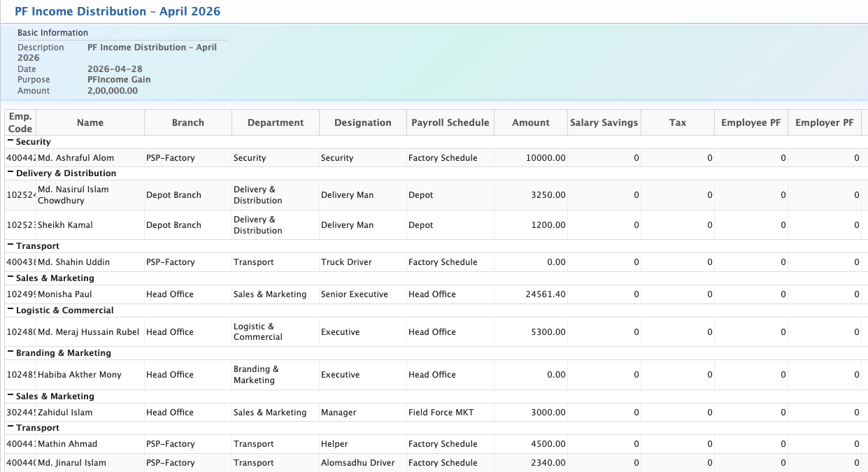Screen dimensions: 868x472
Task: Collapse Transport group above Mathin Ahmad
Action: pyautogui.click(x=10, y=427)
